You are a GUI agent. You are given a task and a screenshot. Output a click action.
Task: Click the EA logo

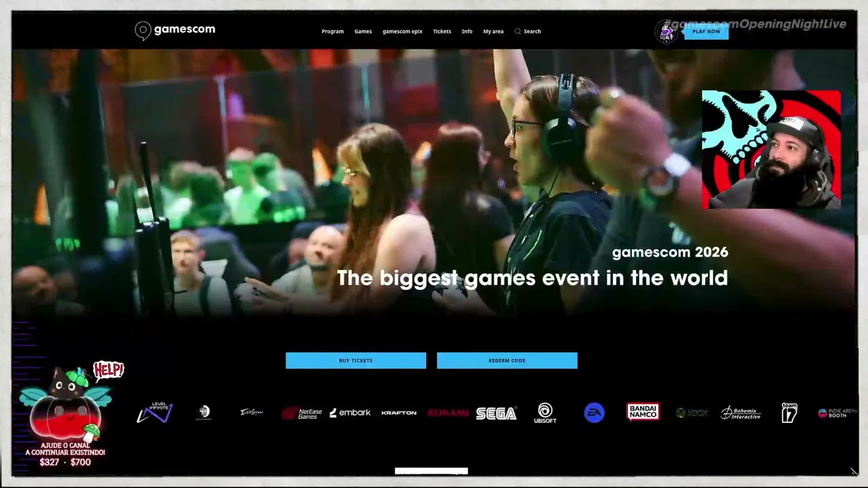click(x=594, y=413)
